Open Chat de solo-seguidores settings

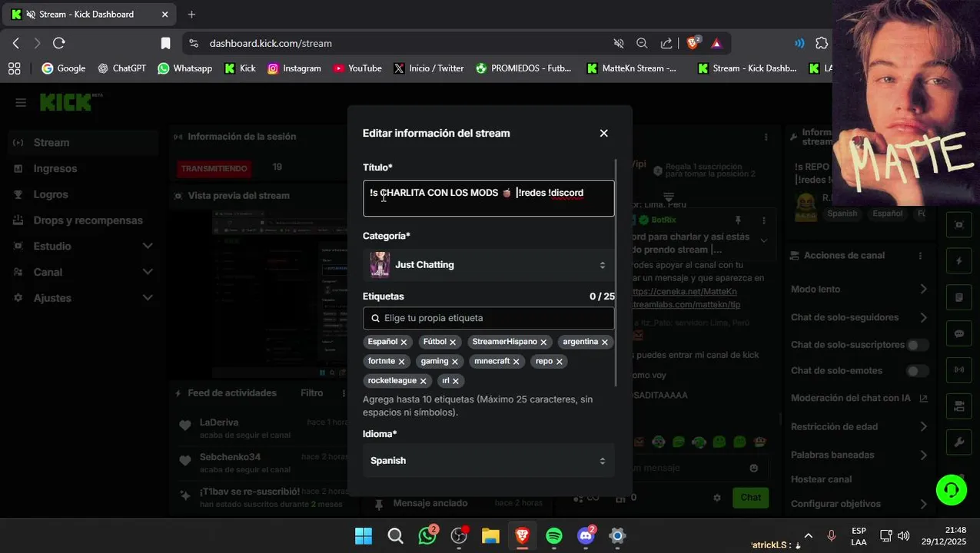click(x=859, y=317)
